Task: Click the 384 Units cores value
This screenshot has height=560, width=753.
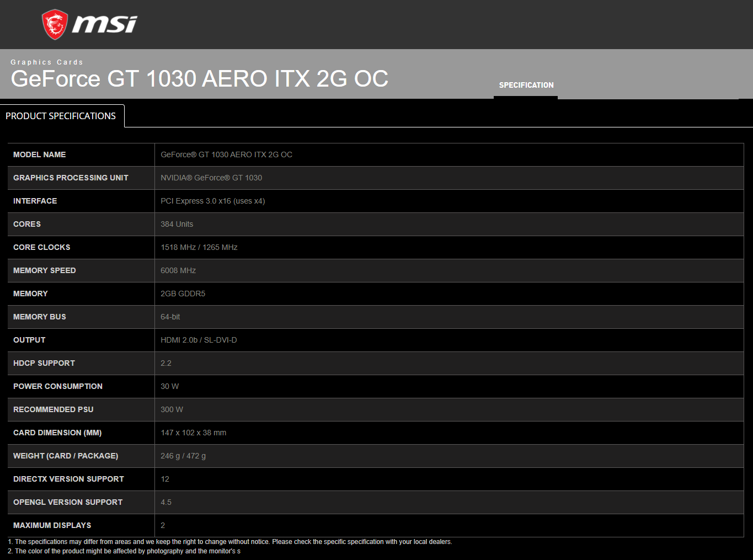Action: pyautogui.click(x=177, y=224)
